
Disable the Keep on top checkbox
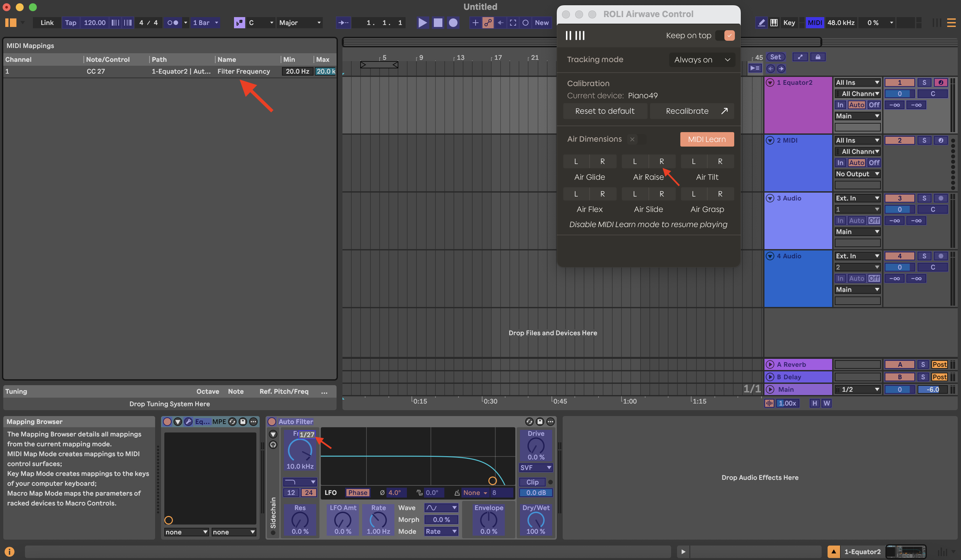(x=729, y=35)
